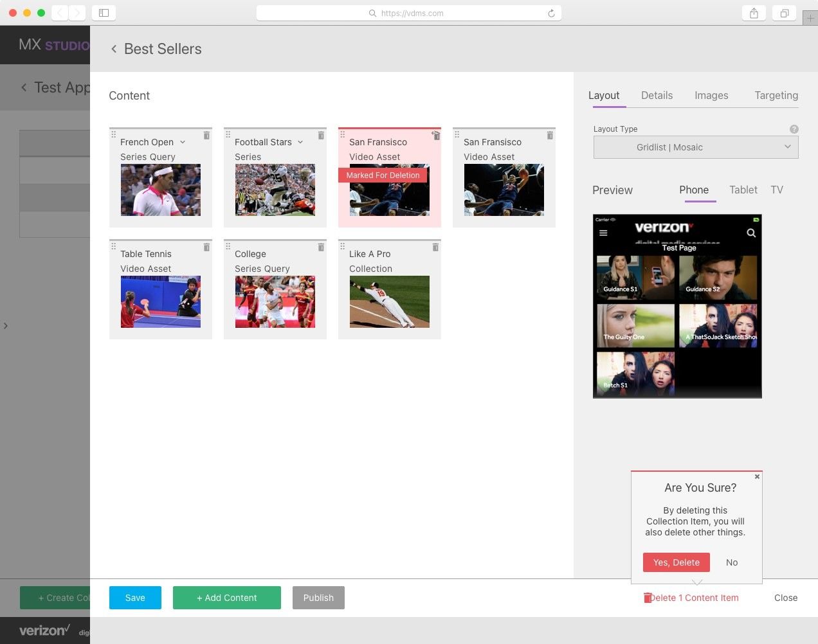
Task: Decline deletion with No
Action: (x=732, y=562)
